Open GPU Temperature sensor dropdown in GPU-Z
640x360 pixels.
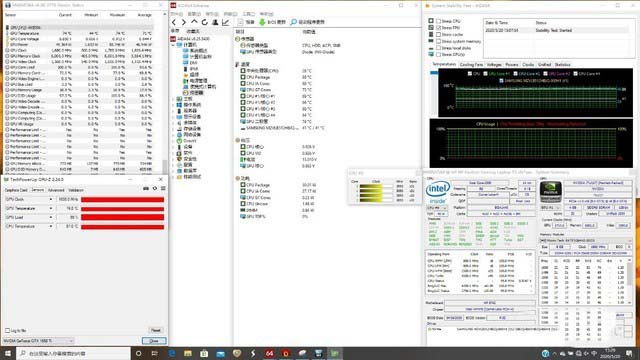pos(51,209)
